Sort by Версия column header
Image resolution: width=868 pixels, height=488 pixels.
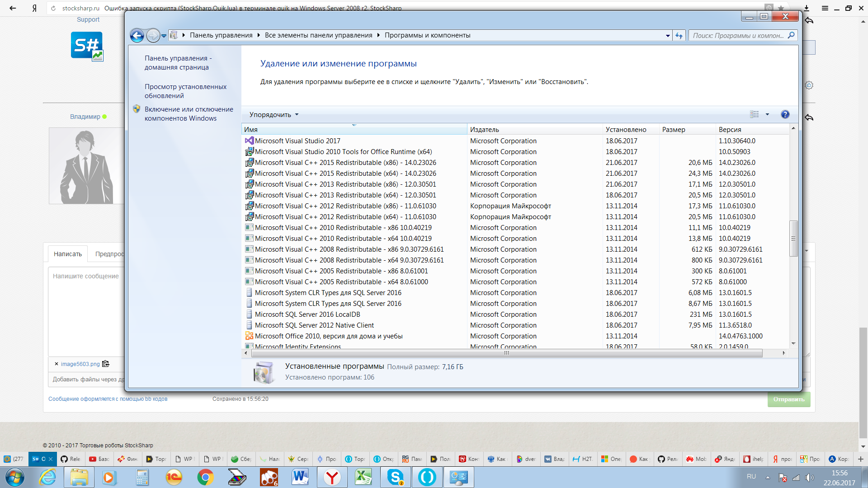click(752, 130)
